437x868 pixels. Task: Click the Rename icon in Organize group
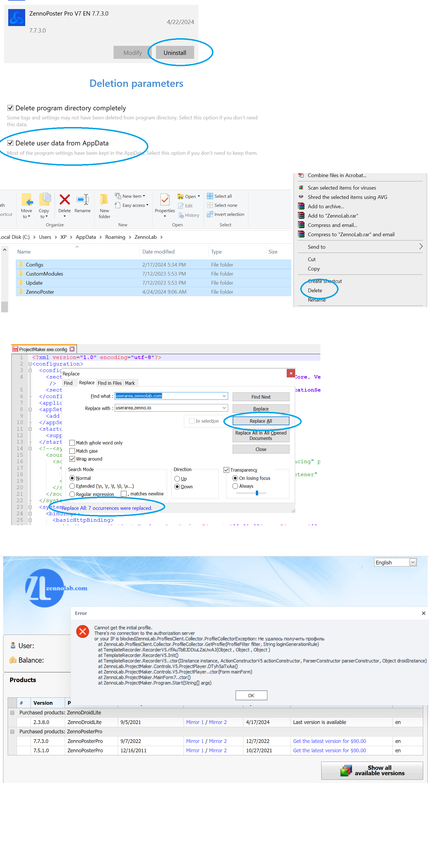[x=83, y=199]
